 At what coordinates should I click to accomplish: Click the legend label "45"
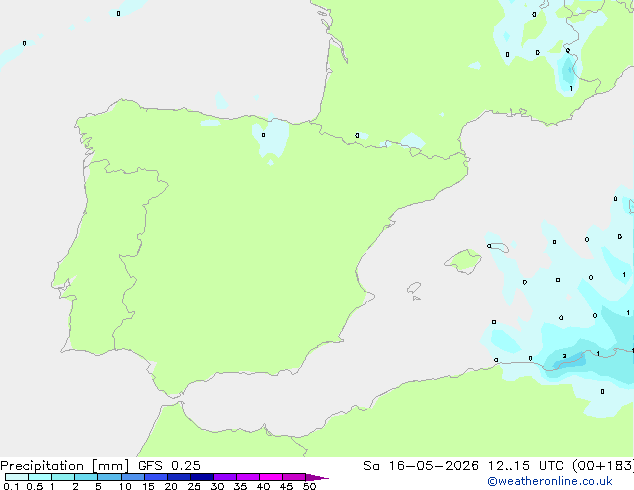tap(286, 486)
